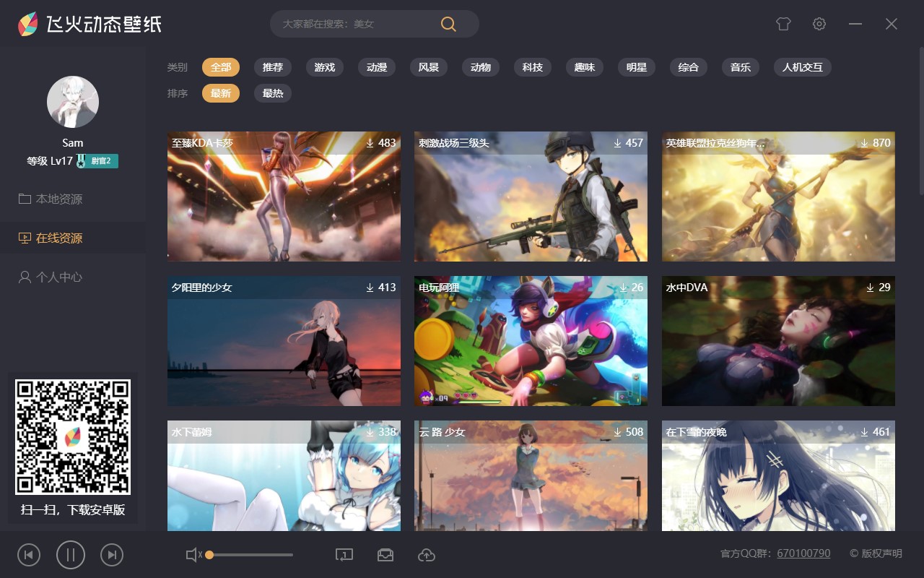Select the 动物 category filter
Screen dimensions: 924x578
[x=481, y=67]
